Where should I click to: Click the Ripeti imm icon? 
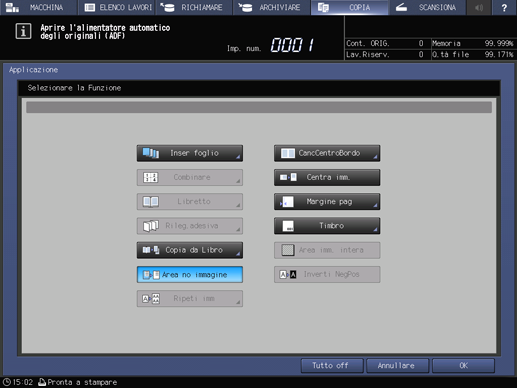coord(151,299)
